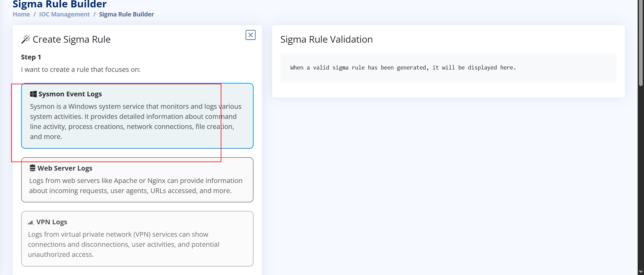Open IOC Management from the breadcrumb

[x=64, y=14]
